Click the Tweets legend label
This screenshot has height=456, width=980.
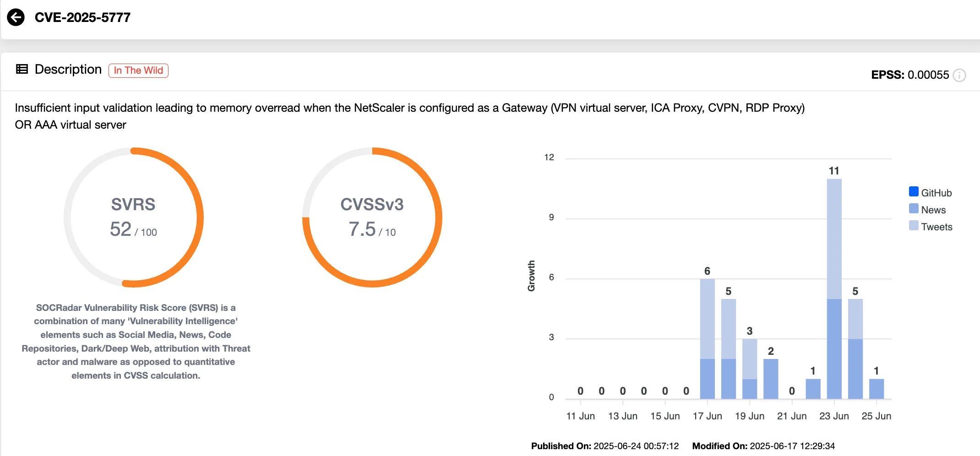[937, 227]
